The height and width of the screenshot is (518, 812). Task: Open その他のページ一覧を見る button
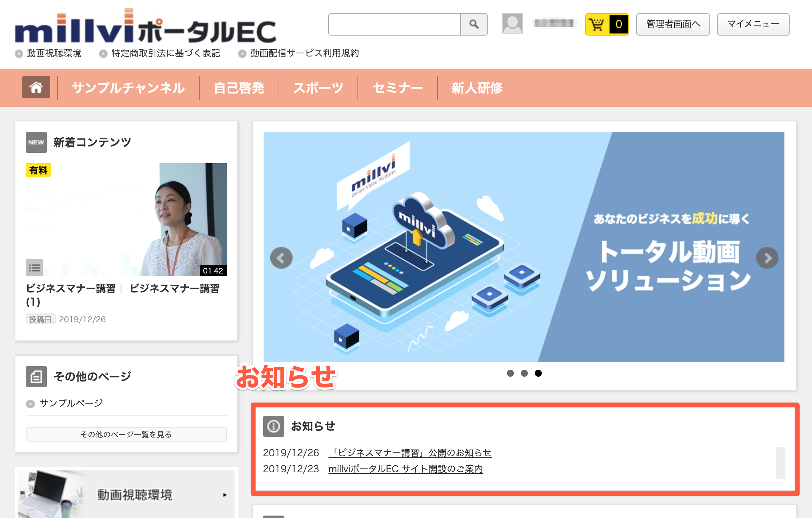point(126,434)
